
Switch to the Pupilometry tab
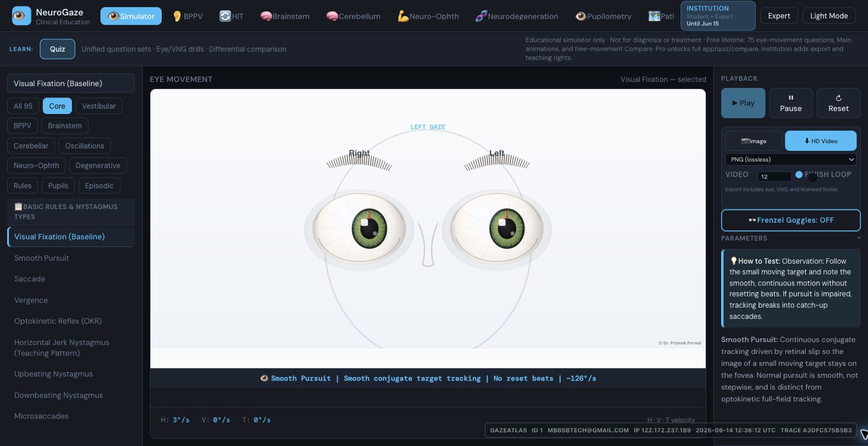pyautogui.click(x=603, y=16)
